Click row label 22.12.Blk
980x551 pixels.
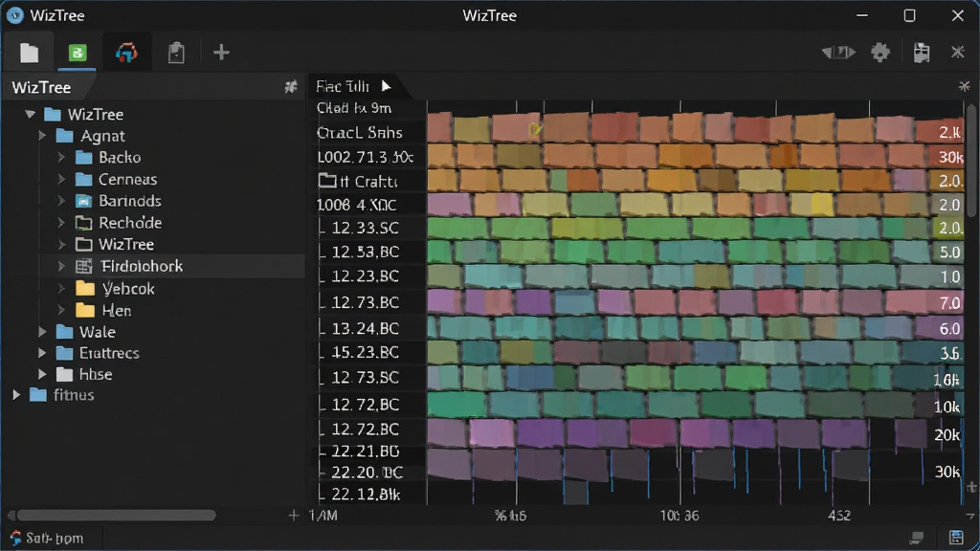366,495
